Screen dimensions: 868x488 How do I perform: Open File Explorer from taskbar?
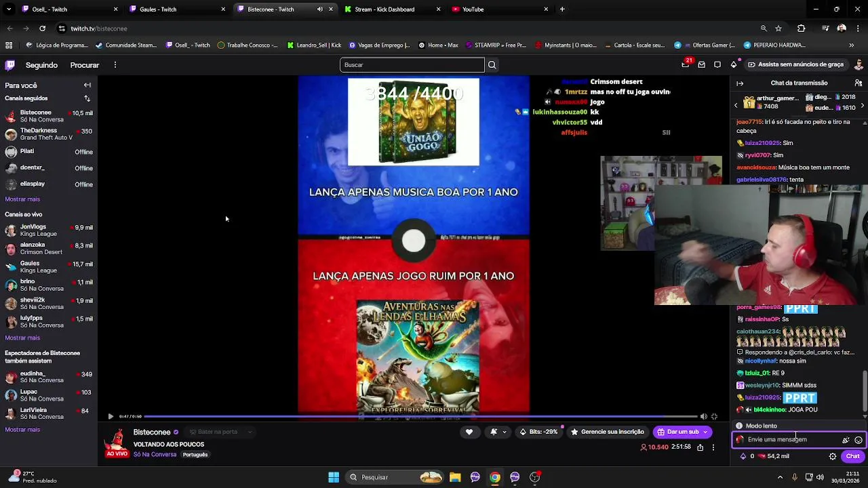(455, 477)
